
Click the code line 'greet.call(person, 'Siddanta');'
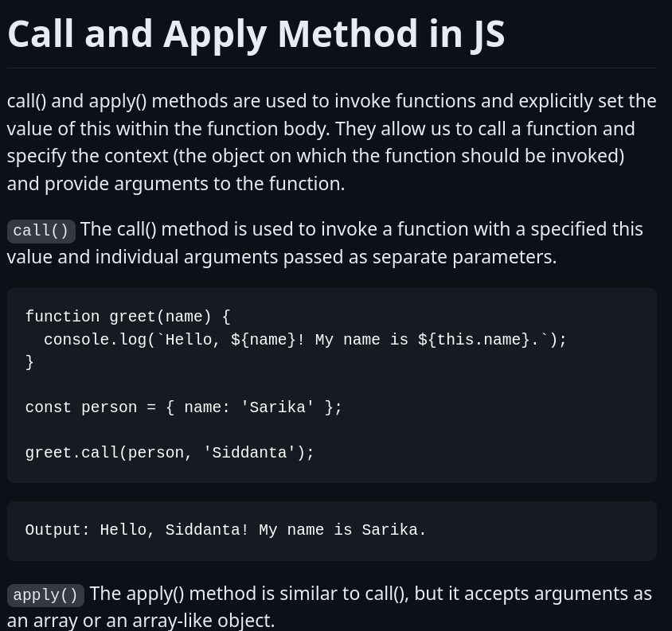click(x=170, y=453)
